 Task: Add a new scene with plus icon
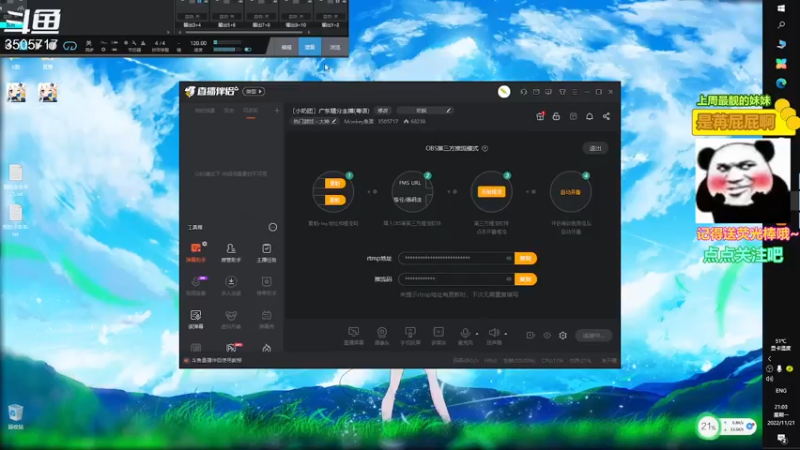click(277, 111)
